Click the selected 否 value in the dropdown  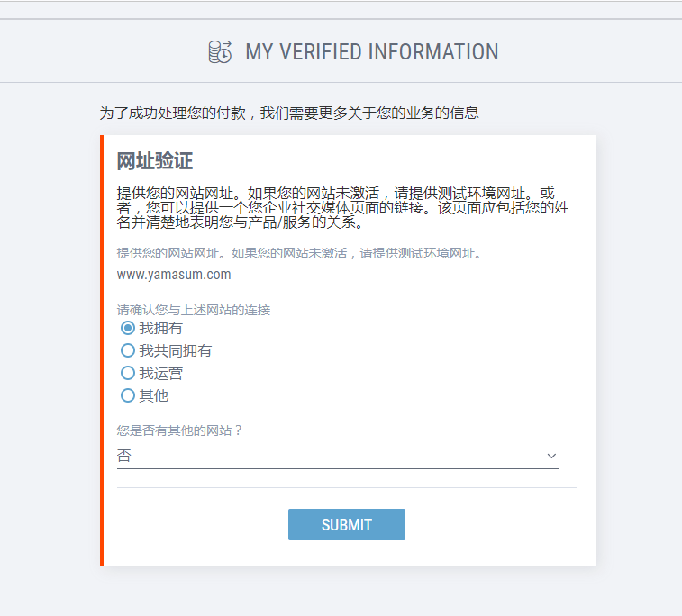(x=124, y=457)
